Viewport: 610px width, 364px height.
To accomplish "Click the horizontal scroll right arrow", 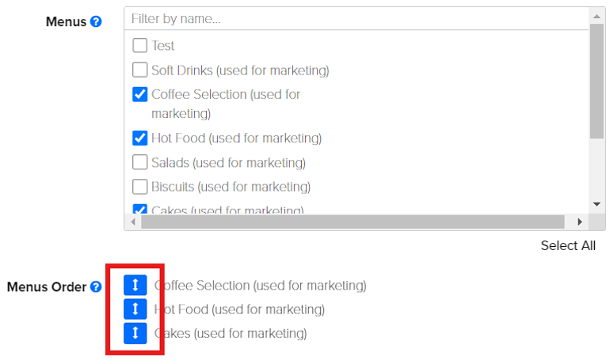I will pyautogui.click(x=580, y=222).
